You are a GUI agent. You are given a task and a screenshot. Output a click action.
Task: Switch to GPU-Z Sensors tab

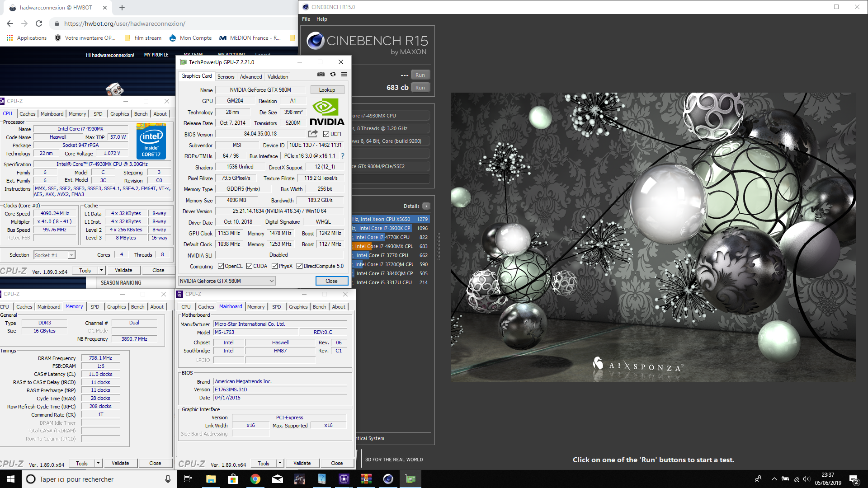pos(226,77)
